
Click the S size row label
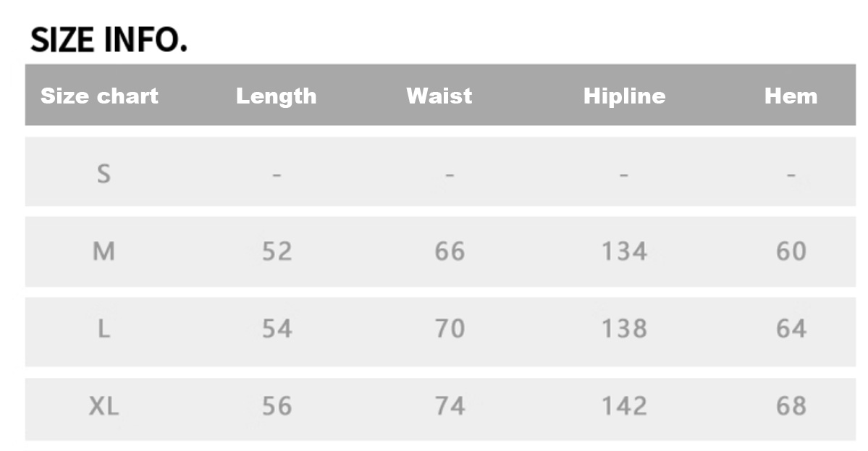(x=104, y=174)
